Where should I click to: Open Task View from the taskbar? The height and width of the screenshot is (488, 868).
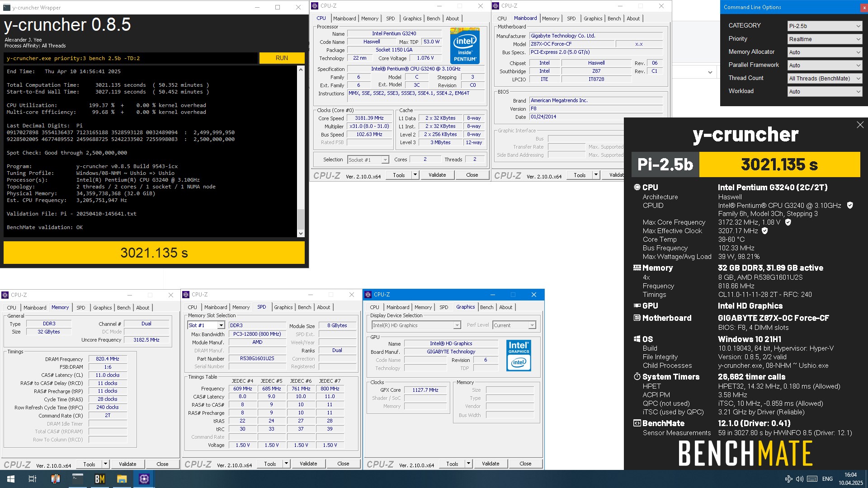(x=33, y=479)
